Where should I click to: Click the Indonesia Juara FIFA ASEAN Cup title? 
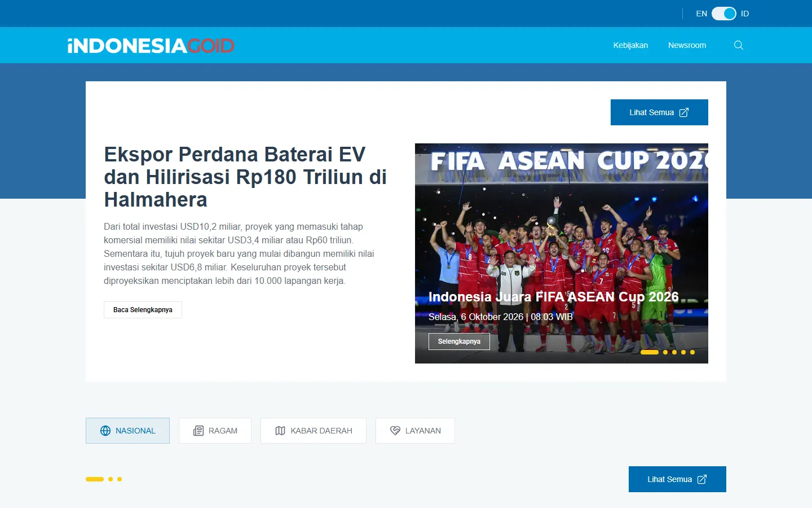[x=554, y=297]
